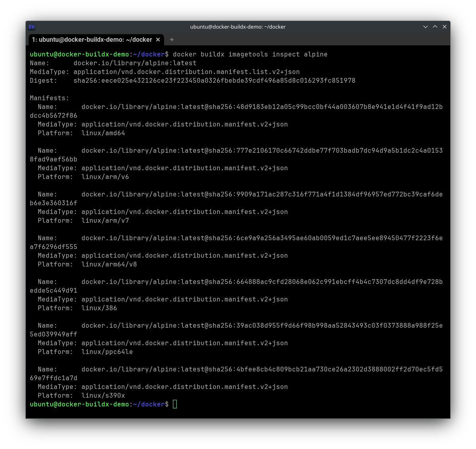Image resolution: width=476 pixels, height=449 pixels.
Task: Select the ubuntu@docker-buildx-demo: ~/docker tab
Action: coord(92,40)
